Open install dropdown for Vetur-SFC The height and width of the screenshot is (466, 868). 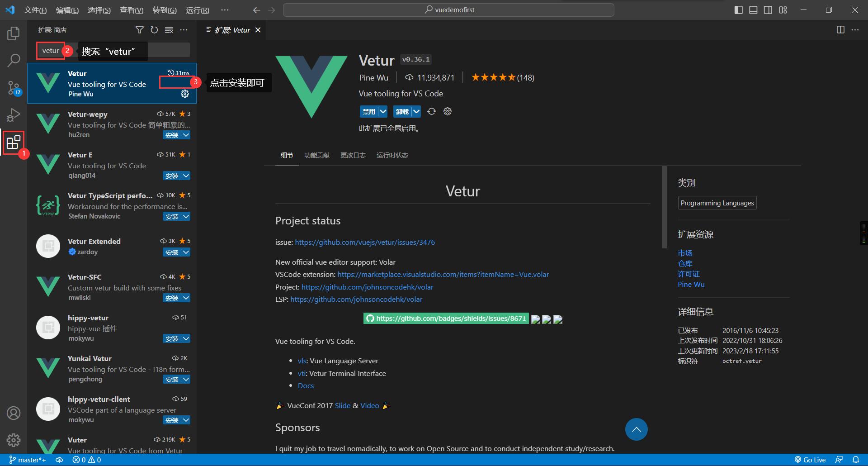tap(186, 298)
